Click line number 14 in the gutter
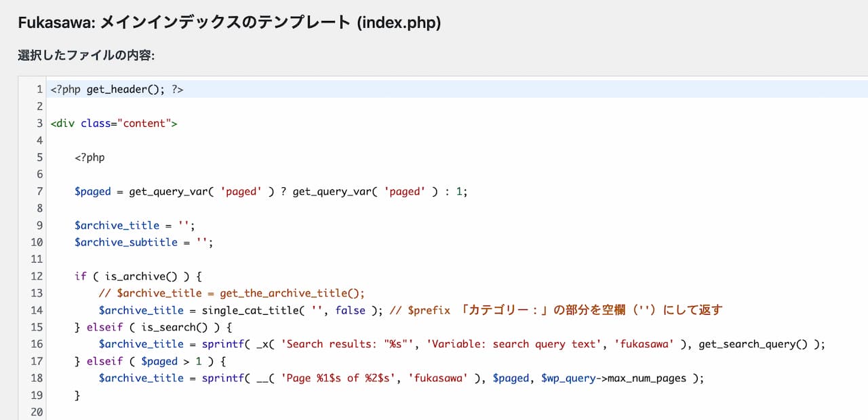This screenshot has width=868, height=420. pos(37,309)
